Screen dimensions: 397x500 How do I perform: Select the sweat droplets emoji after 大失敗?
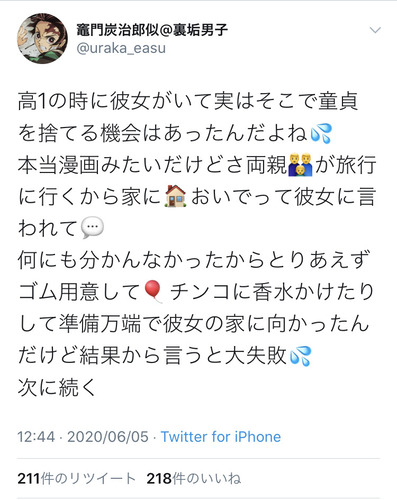click(300, 356)
